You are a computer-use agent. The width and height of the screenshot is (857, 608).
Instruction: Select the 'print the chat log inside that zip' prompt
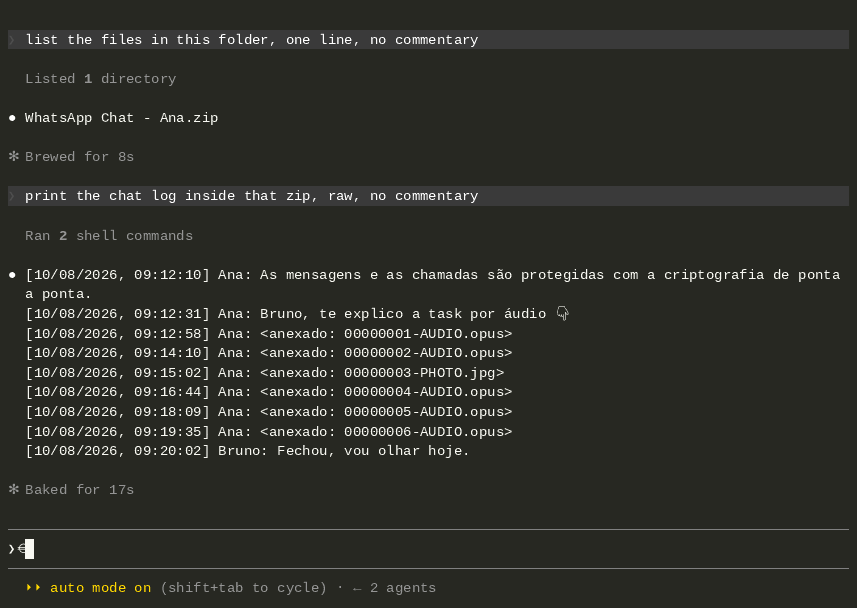click(428, 196)
